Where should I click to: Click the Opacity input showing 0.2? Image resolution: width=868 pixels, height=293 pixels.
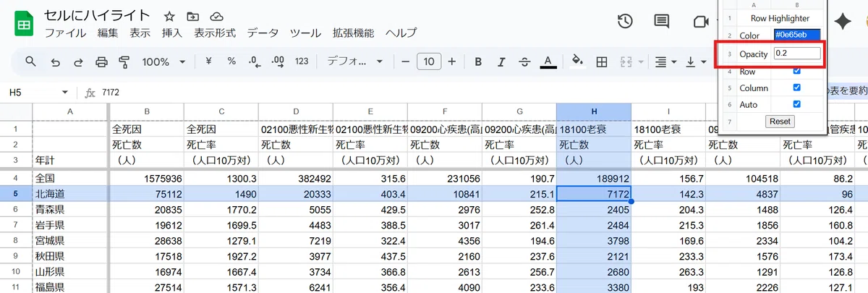pyautogui.click(x=797, y=54)
